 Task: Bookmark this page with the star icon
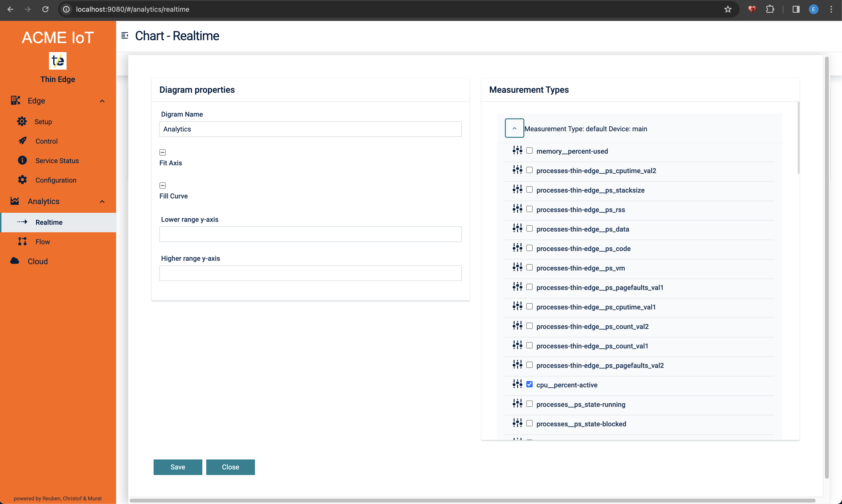click(x=727, y=9)
